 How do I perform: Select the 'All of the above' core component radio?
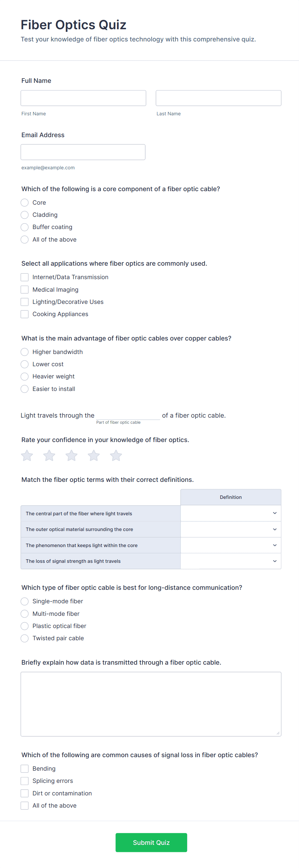(x=25, y=240)
